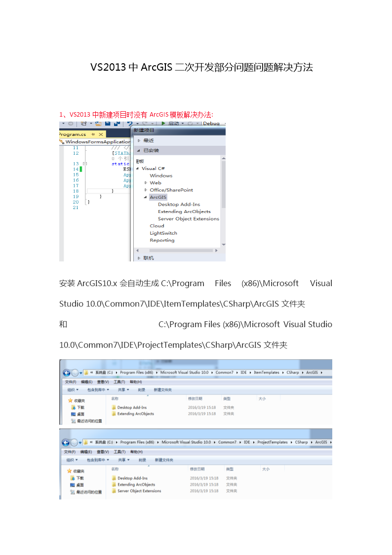Open 编辑(E) menu in ItemTemplates window
392x555 pixels.
[x=86, y=382]
